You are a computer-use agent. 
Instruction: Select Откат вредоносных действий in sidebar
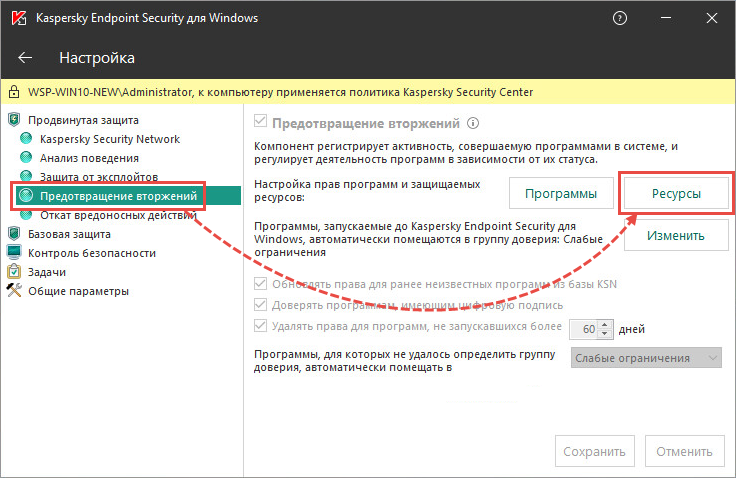click(x=118, y=215)
